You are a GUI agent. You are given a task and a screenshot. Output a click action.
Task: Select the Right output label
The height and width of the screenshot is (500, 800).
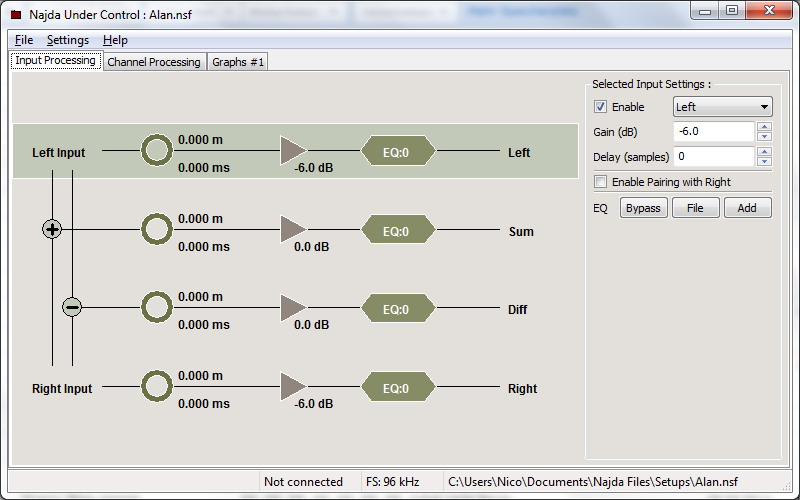(522, 389)
